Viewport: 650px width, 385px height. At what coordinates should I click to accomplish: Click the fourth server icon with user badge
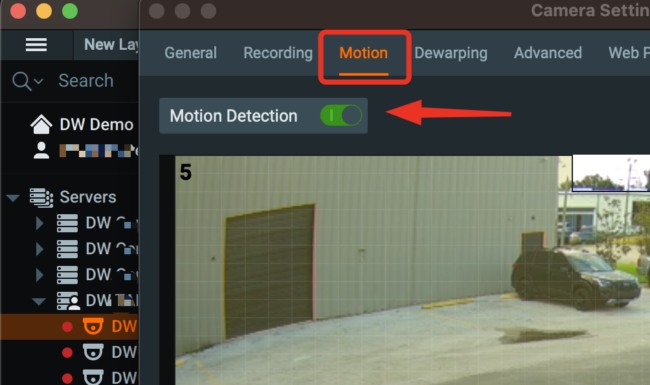(x=68, y=301)
